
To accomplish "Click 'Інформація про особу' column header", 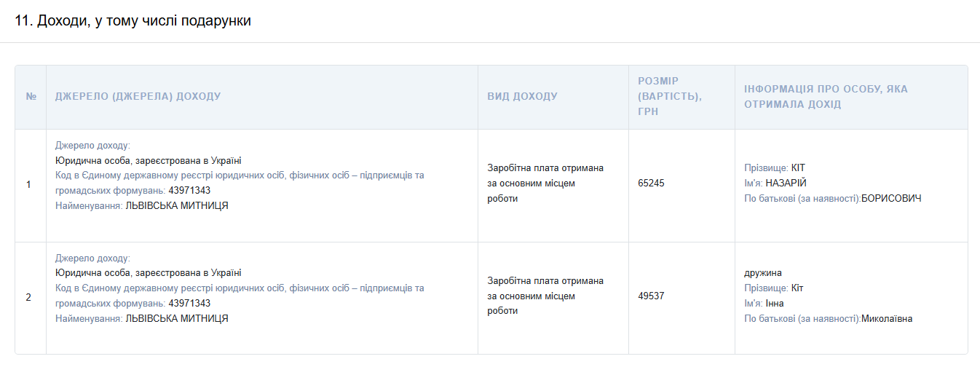I will [x=826, y=96].
